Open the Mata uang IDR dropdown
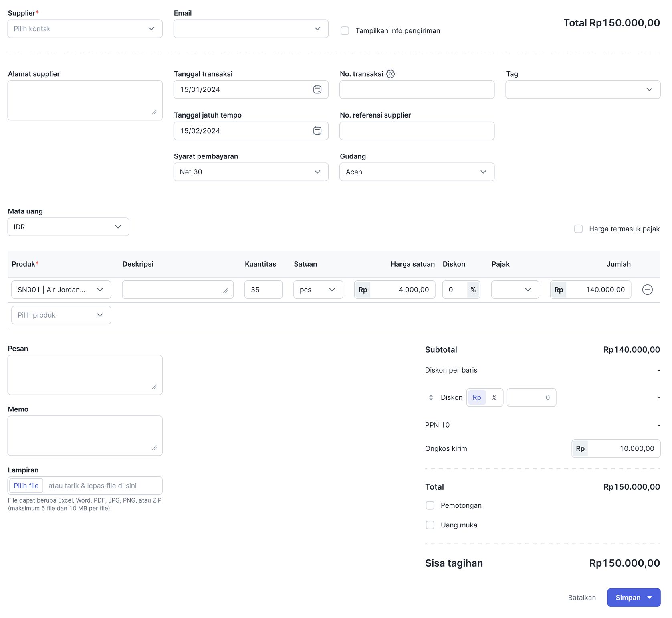The width and height of the screenshot is (672, 618). tap(68, 227)
